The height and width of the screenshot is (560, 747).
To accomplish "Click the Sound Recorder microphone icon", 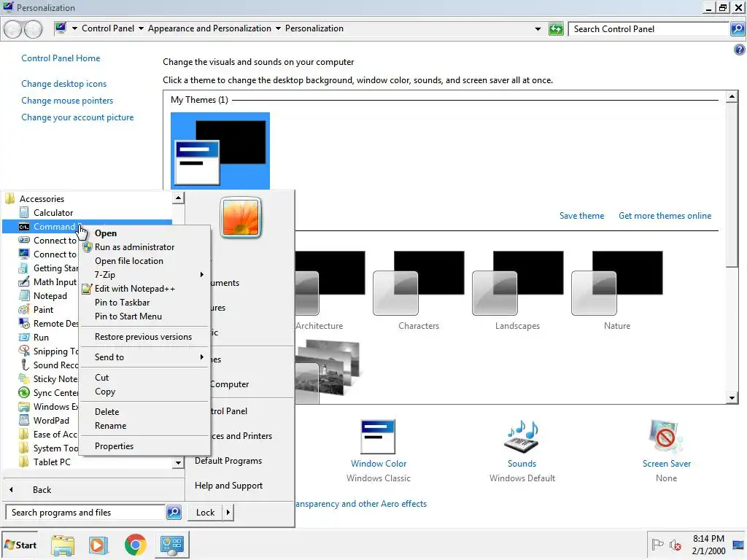I will coord(24,365).
